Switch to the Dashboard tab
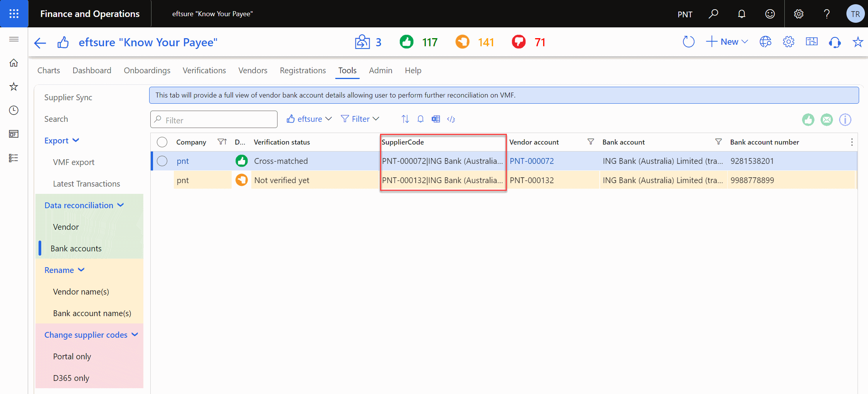Screen dimensions: 868x394 92,71
